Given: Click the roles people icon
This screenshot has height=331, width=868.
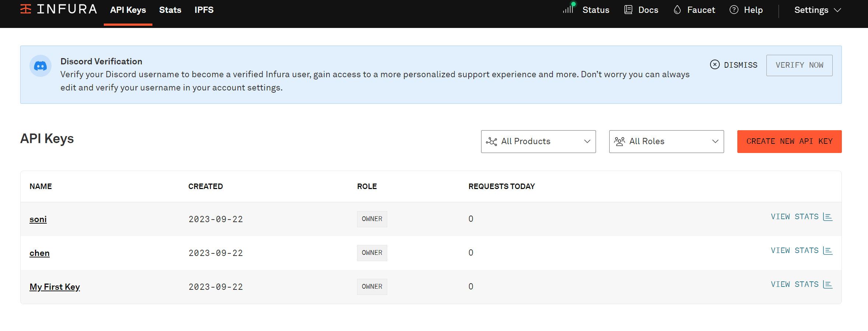Looking at the screenshot, I should (620, 142).
